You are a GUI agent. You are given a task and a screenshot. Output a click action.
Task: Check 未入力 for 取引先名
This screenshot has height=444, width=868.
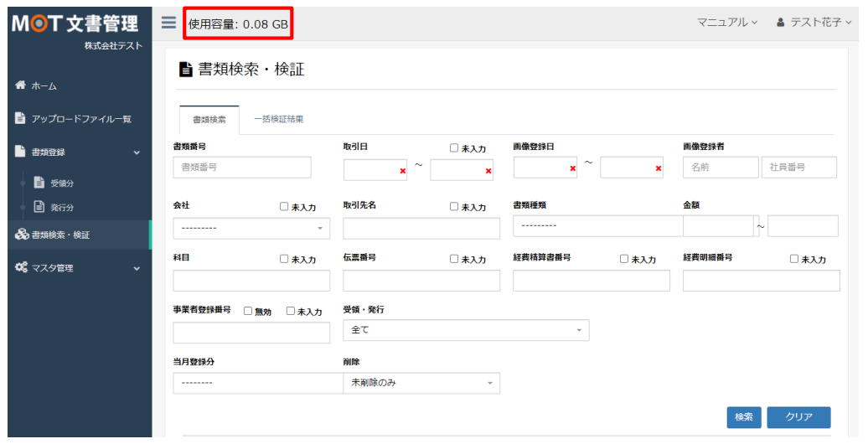454,206
